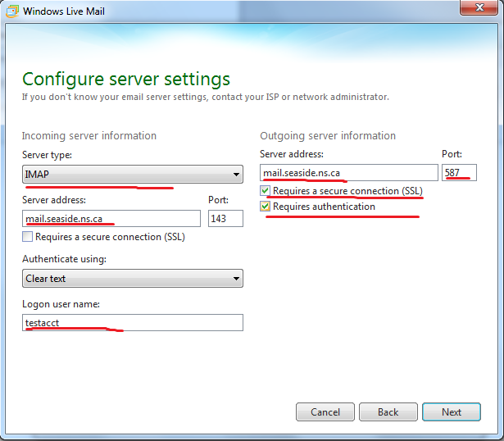Open the Authenticate using Clear text dropdown
The width and height of the screenshot is (504, 441).
[133, 279]
